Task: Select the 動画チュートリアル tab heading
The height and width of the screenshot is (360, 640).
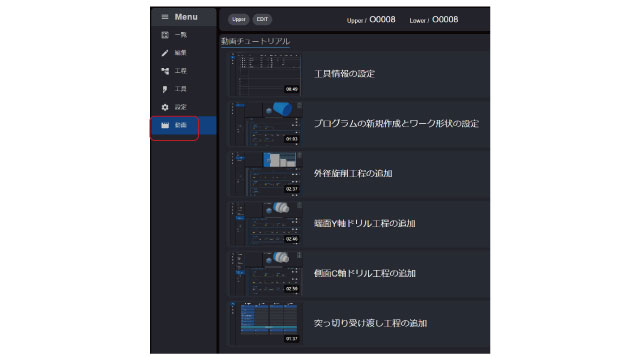Action: 256,41
